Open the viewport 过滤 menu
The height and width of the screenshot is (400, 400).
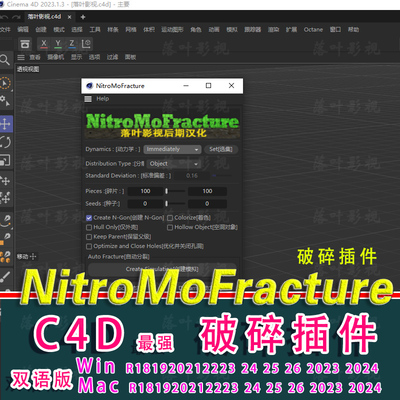[112, 57]
